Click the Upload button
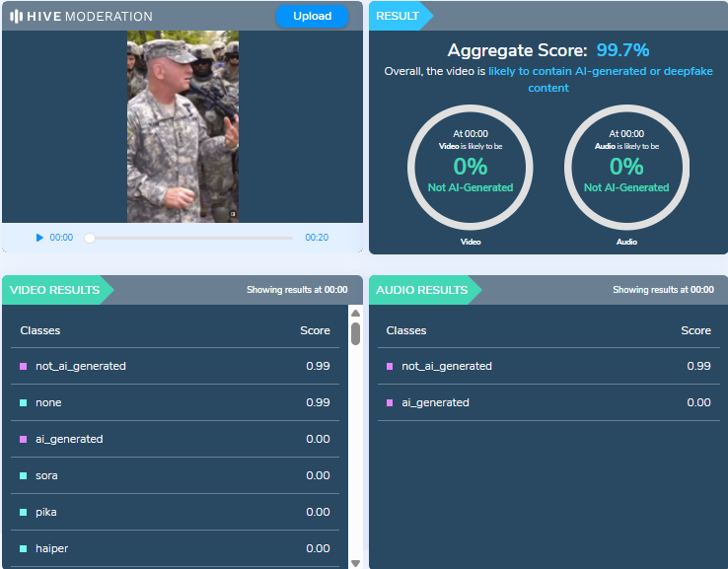 [x=312, y=17]
